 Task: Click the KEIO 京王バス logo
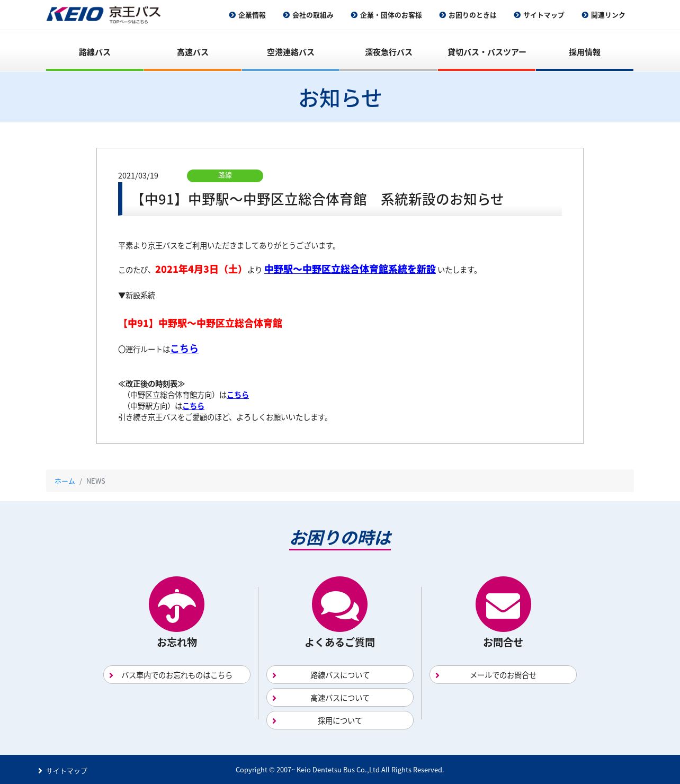103,14
